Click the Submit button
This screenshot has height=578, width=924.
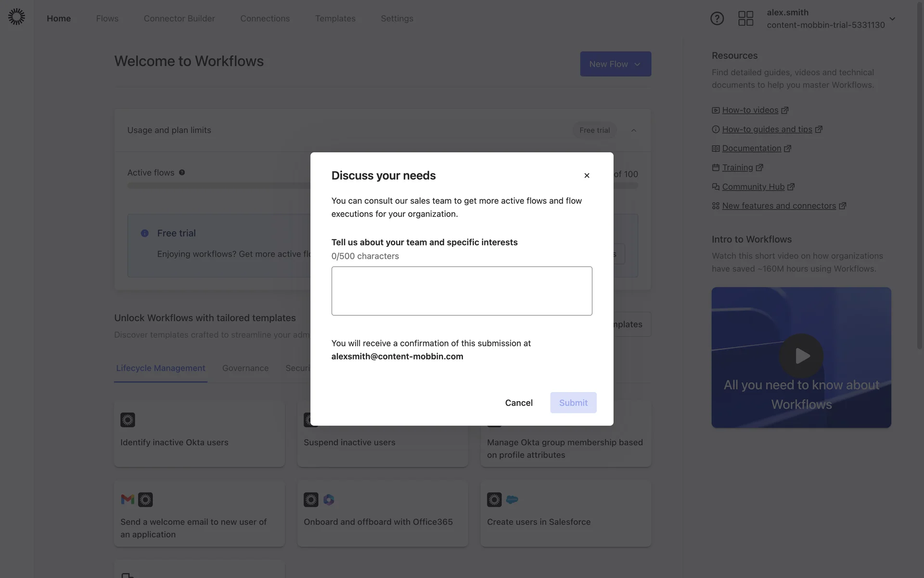tap(573, 403)
